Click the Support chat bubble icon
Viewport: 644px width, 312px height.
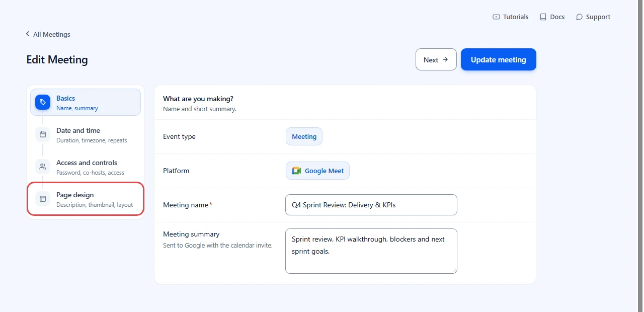coord(579,17)
